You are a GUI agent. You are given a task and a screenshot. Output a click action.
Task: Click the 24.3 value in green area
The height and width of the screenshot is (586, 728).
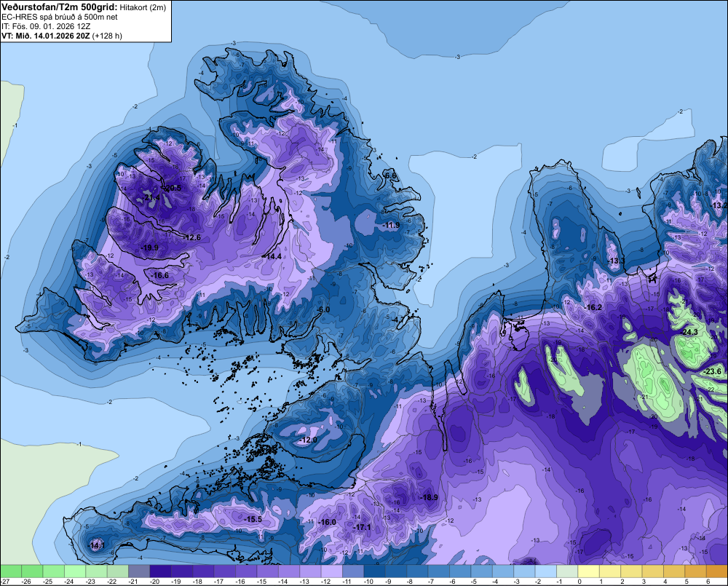[690, 331]
